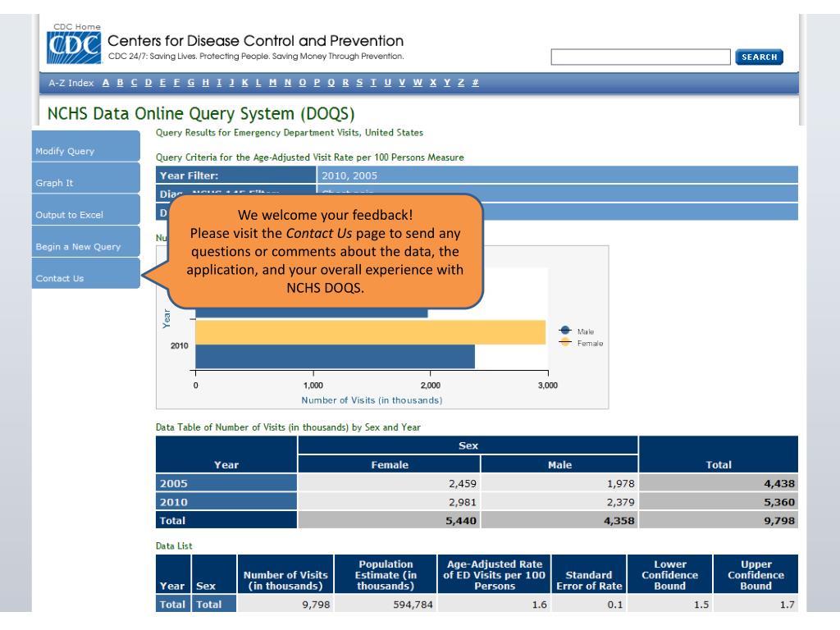Viewport: 840px width, 630px height.
Task: Click Upper Confidence Bound header
Action: click(x=756, y=574)
